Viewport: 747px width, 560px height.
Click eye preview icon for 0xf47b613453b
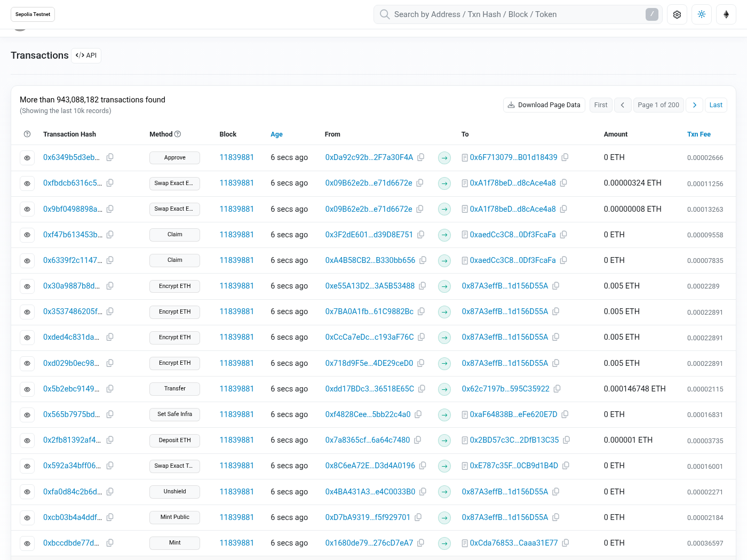click(27, 235)
